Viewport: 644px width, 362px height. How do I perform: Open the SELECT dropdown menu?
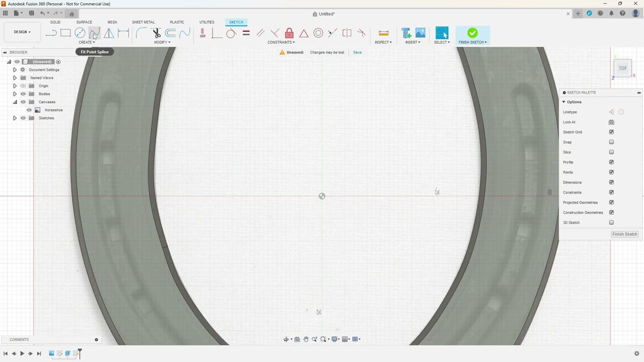coord(442,42)
